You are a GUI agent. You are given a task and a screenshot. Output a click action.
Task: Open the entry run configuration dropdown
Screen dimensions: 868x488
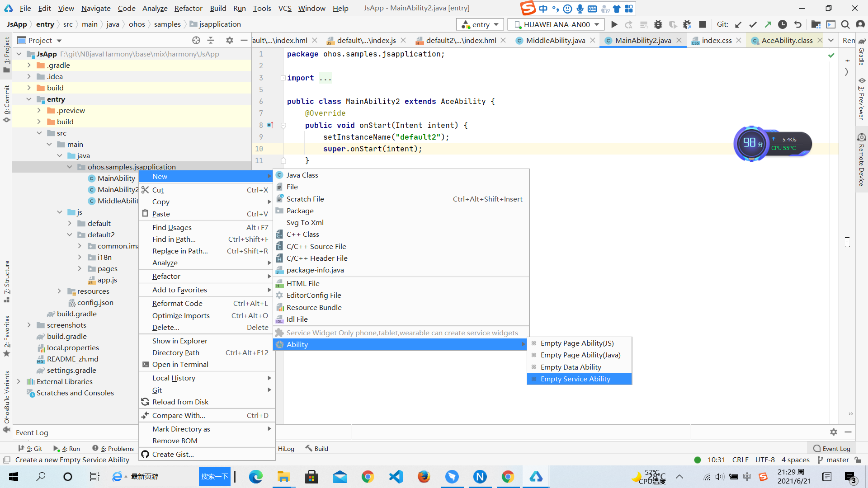(x=480, y=24)
